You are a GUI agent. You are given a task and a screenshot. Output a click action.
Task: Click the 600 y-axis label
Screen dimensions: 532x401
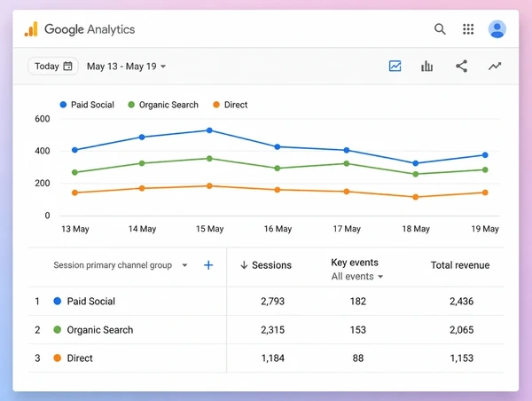coord(43,119)
